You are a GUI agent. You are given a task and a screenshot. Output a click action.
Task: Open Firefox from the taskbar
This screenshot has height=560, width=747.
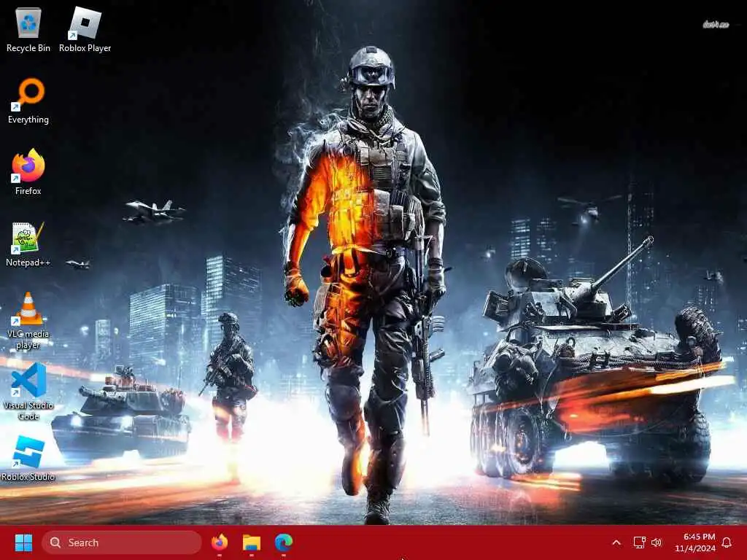(x=220, y=542)
